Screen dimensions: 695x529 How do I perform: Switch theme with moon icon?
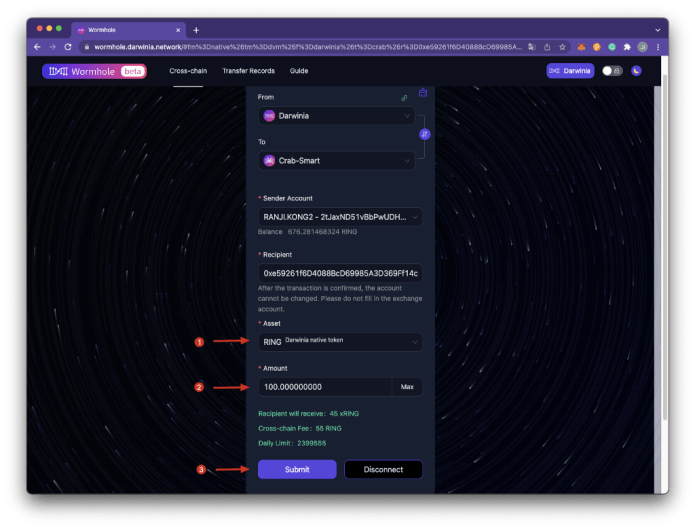point(636,71)
